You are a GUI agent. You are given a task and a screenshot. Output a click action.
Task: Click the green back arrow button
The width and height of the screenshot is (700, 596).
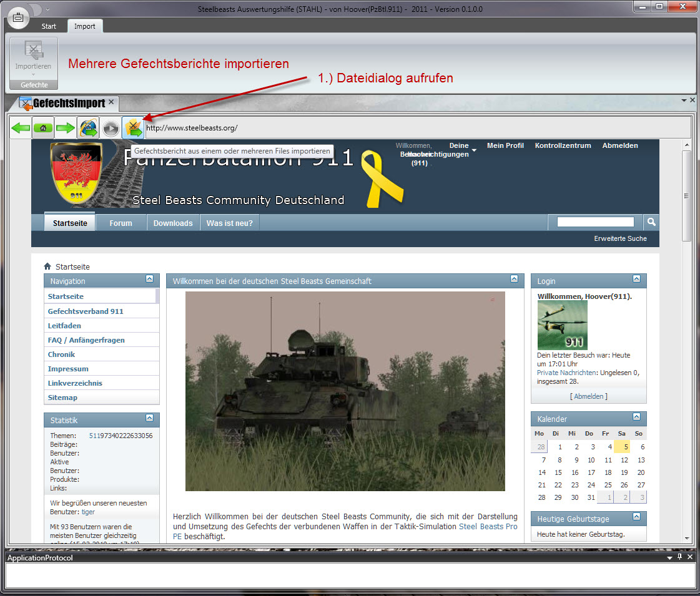click(x=21, y=128)
